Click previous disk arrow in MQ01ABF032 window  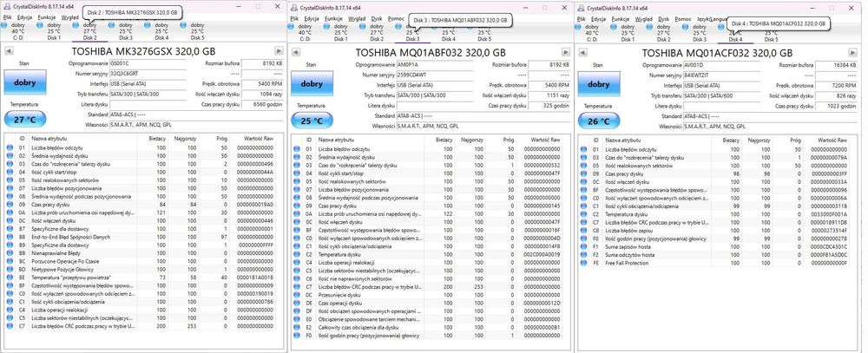(x=296, y=52)
